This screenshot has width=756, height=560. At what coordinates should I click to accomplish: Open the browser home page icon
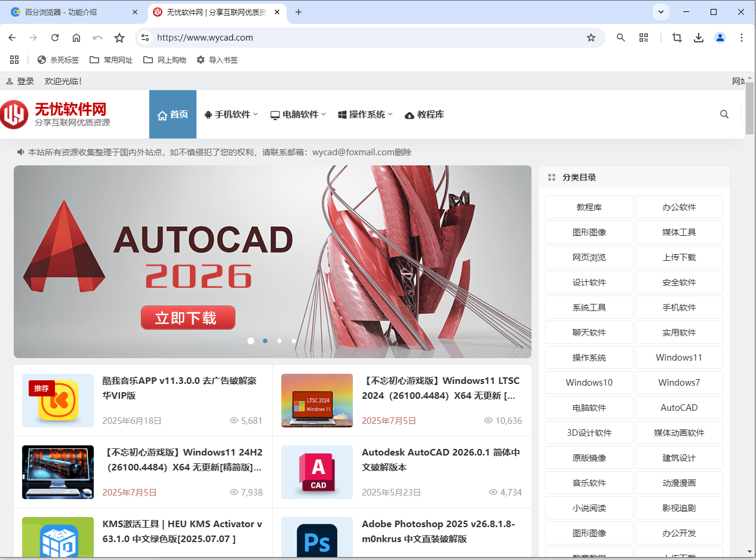click(x=76, y=38)
